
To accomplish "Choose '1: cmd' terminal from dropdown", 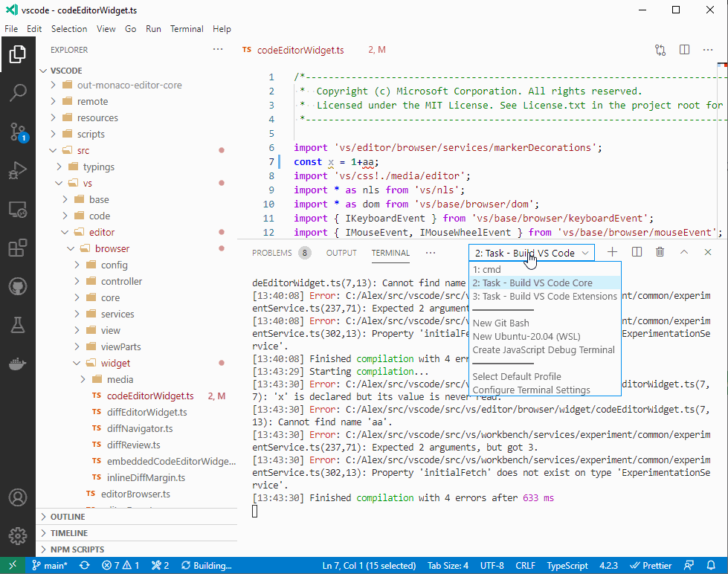I will coord(544,269).
